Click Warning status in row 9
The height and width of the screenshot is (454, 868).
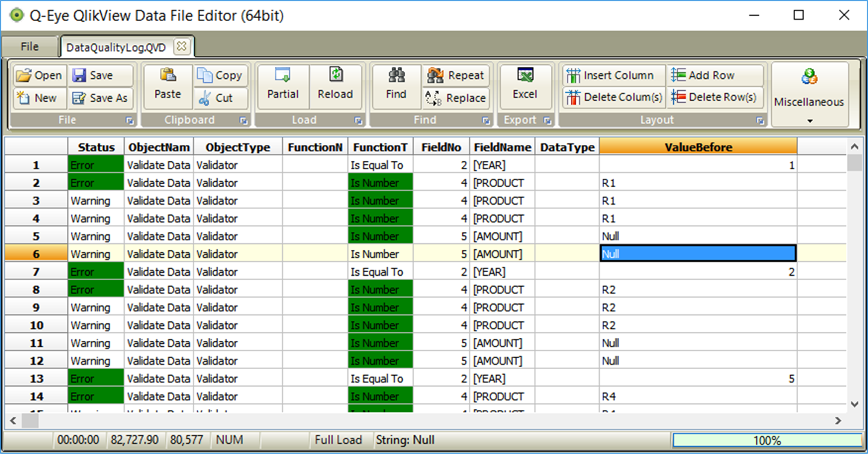(96, 308)
